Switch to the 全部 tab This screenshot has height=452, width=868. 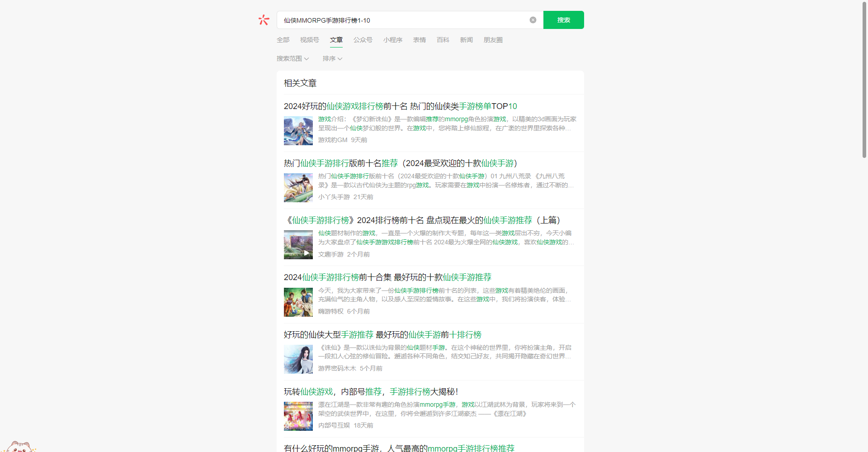pos(283,40)
